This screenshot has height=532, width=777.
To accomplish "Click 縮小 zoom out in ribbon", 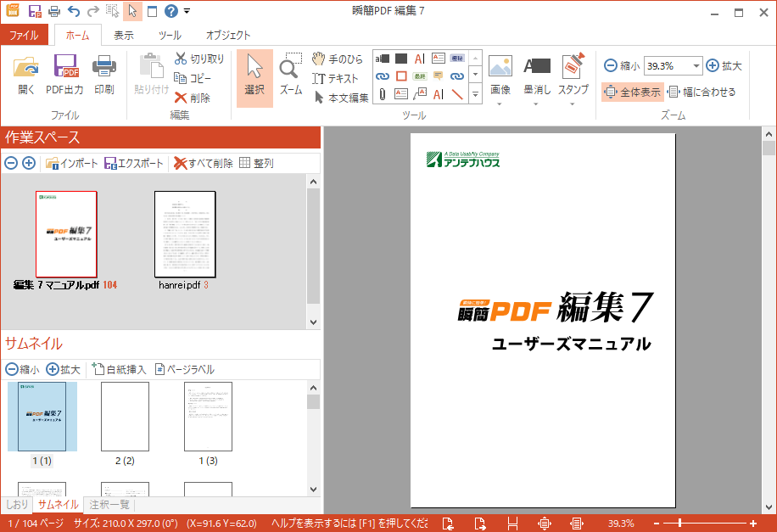I will [x=622, y=66].
